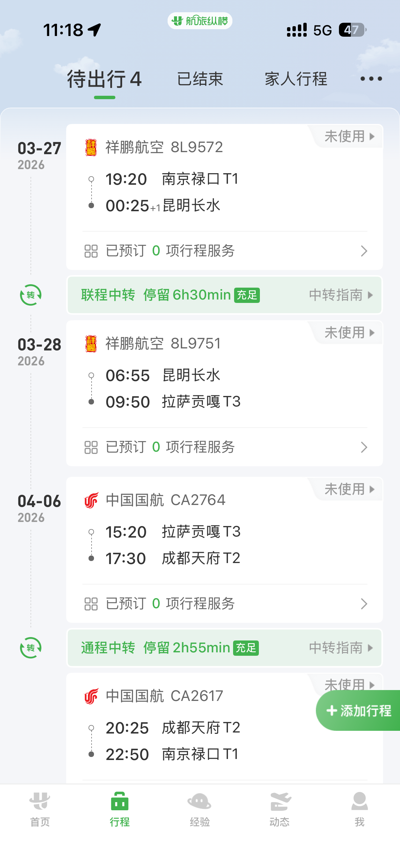Tap the 转 transfer icon beside 通程中转
The width and height of the screenshot is (400, 868).
tap(31, 648)
